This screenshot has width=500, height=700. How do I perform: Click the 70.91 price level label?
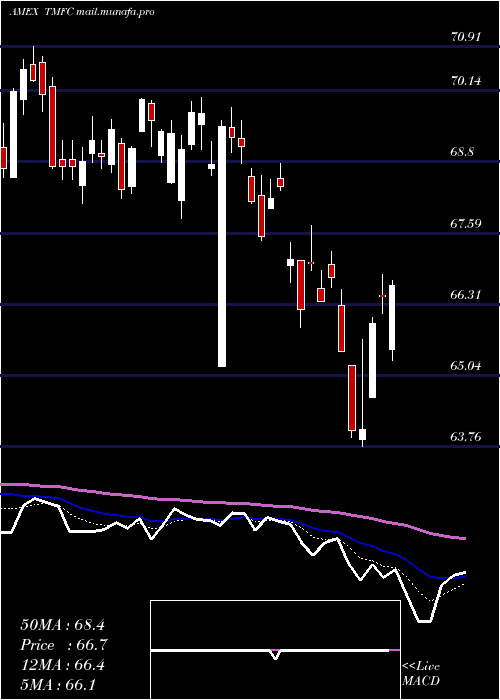click(x=466, y=37)
